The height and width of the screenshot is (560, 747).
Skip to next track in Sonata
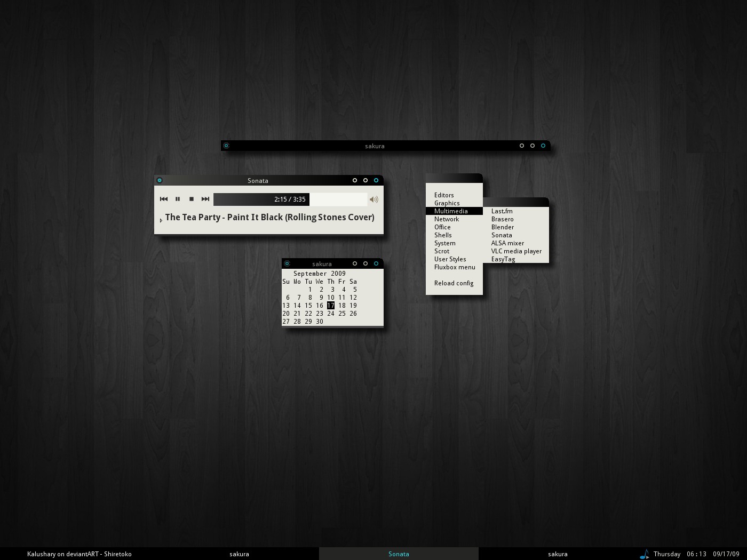(x=205, y=199)
